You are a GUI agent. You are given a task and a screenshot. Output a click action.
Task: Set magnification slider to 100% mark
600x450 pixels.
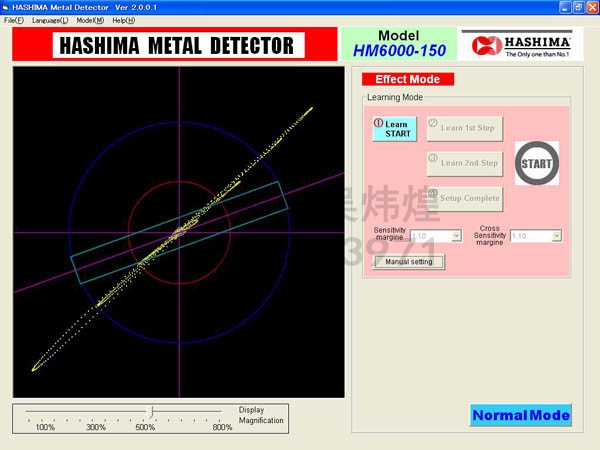29,411
